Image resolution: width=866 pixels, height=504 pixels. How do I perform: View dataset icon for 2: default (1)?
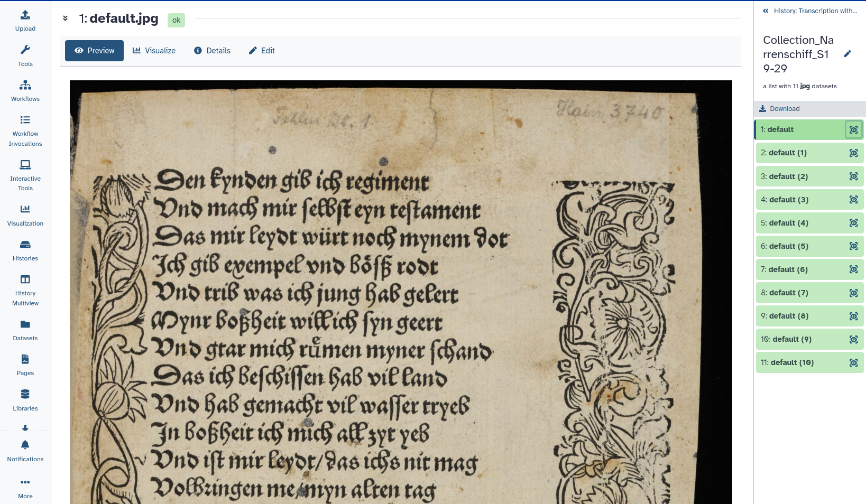click(854, 153)
